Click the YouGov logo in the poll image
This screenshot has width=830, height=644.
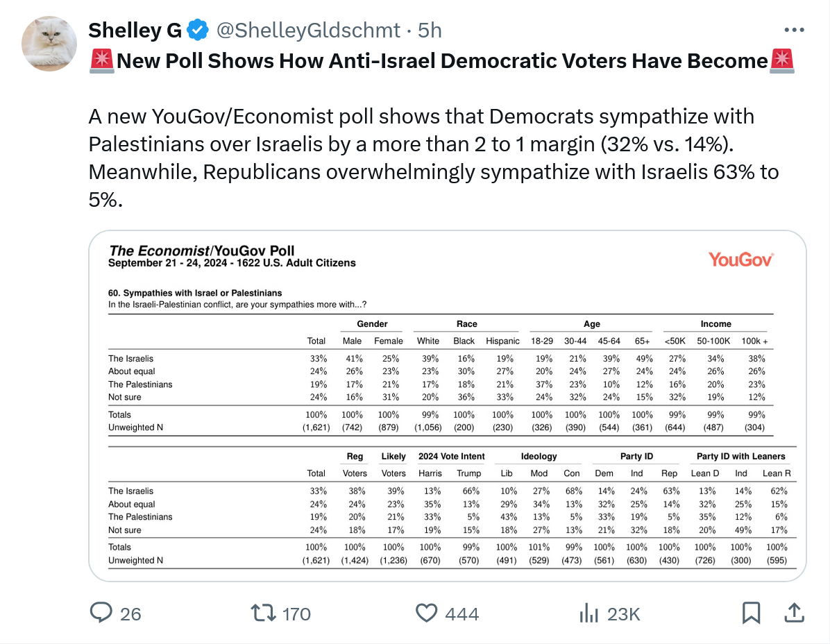point(740,260)
